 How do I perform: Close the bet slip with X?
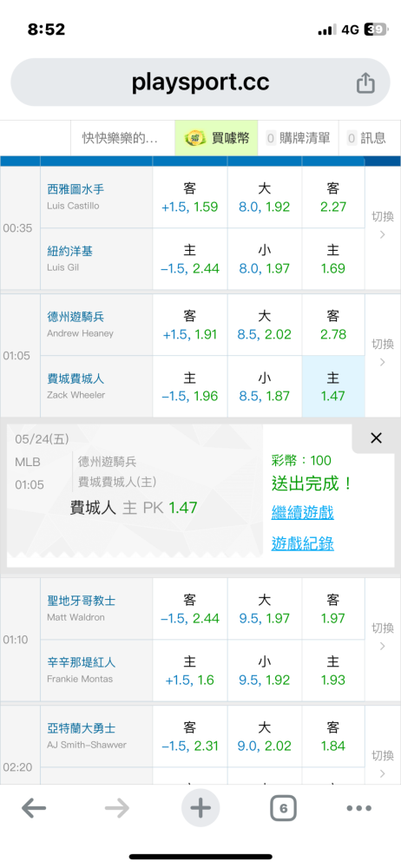coord(376,438)
